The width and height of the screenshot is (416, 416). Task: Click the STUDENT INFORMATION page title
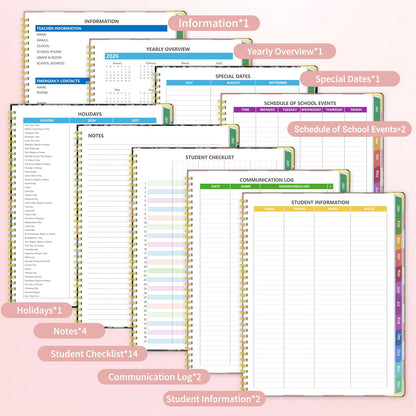tap(320, 202)
